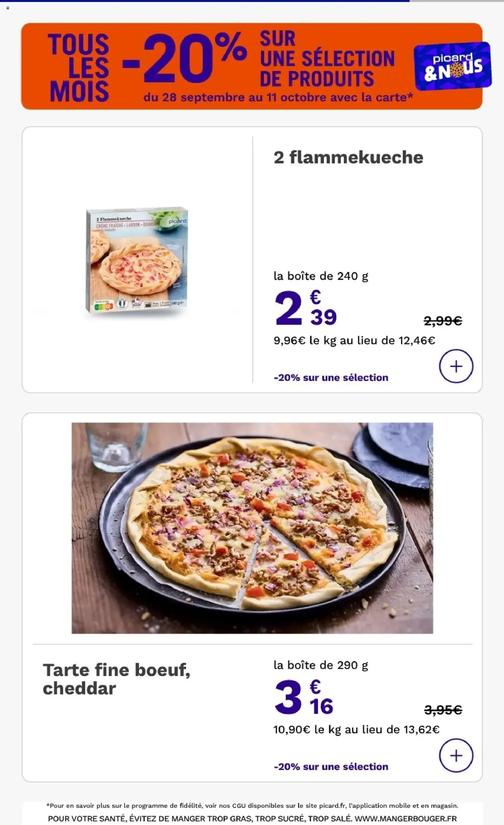Add 2 flammekueche with the plus button
This screenshot has height=825, width=504.
[456, 366]
